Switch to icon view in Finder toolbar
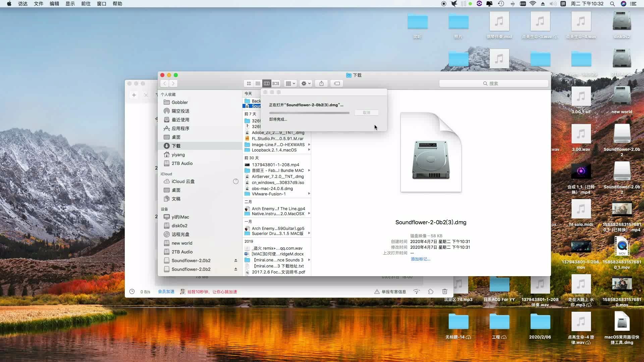644x362 pixels. 249,83
